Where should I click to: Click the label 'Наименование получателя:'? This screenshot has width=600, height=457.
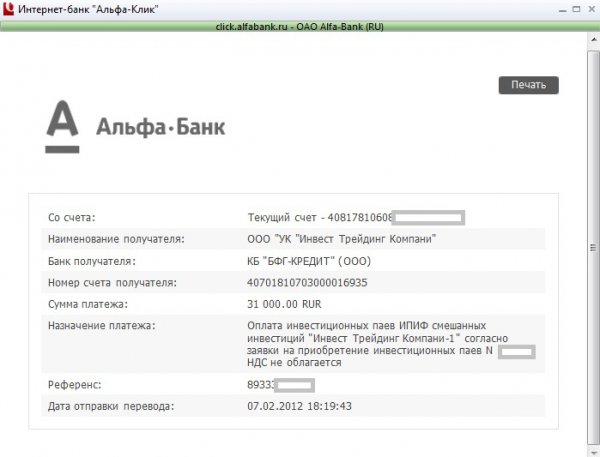point(116,239)
